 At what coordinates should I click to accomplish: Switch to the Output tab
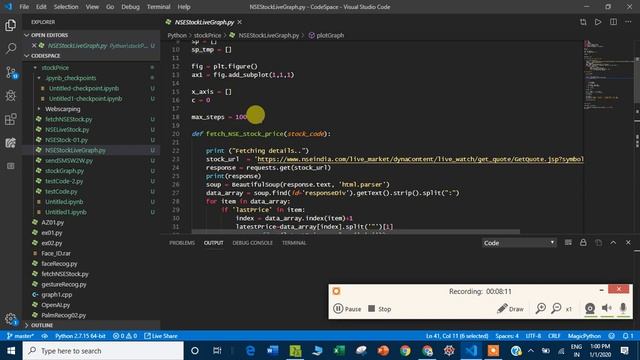click(x=213, y=243)
